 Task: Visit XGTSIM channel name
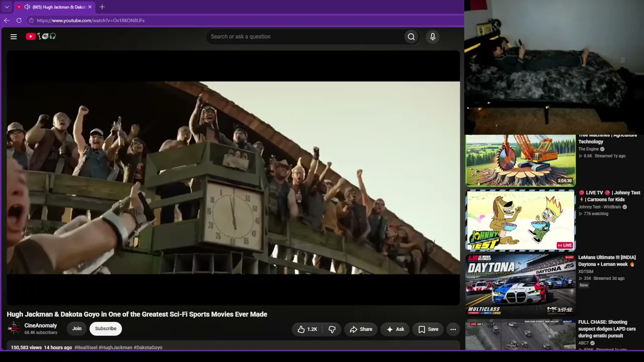586,271
